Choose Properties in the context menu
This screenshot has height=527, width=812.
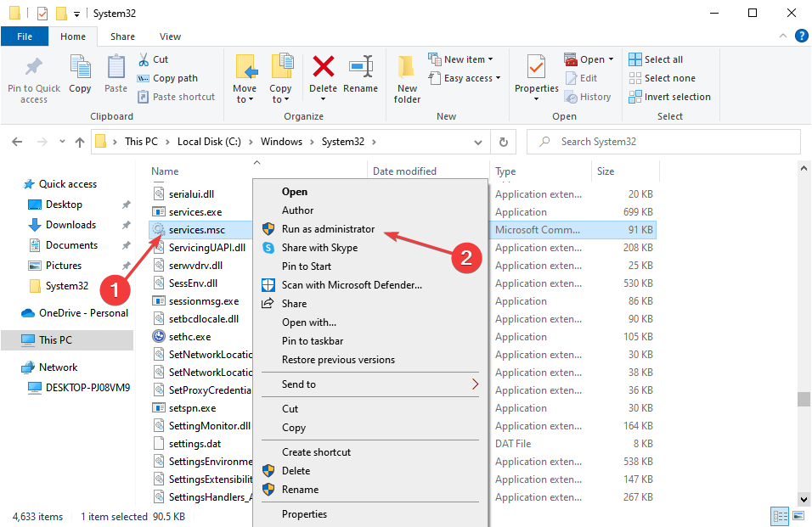click(x=304, y=514)
